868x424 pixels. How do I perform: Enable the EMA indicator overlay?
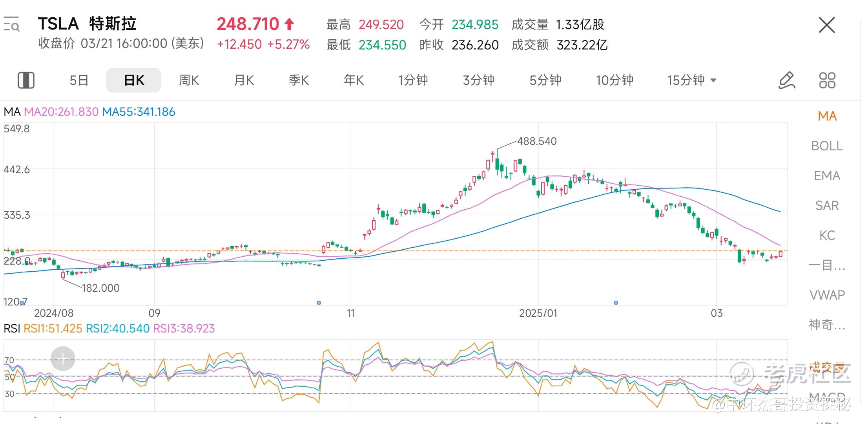pyautogui.click(x=827, y=176)
